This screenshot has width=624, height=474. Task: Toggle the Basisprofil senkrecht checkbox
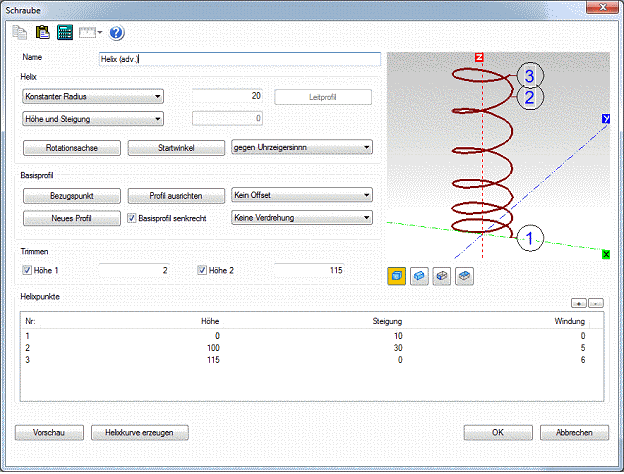[132, 218]
